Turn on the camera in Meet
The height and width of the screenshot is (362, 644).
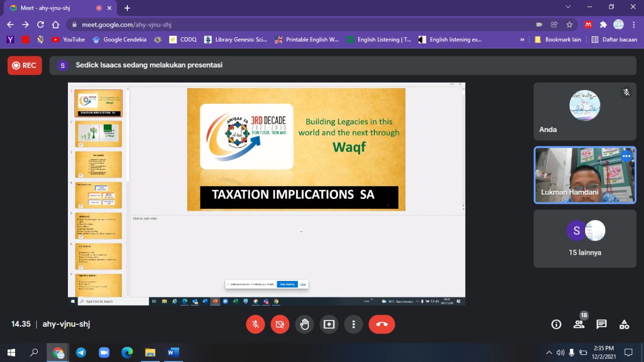(x=280, y=324)
